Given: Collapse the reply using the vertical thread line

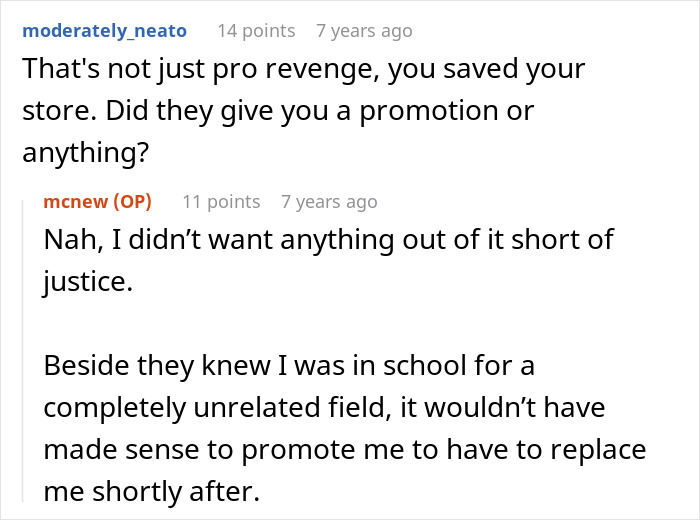Looking at the screenshot, I should tap(23, 351).
